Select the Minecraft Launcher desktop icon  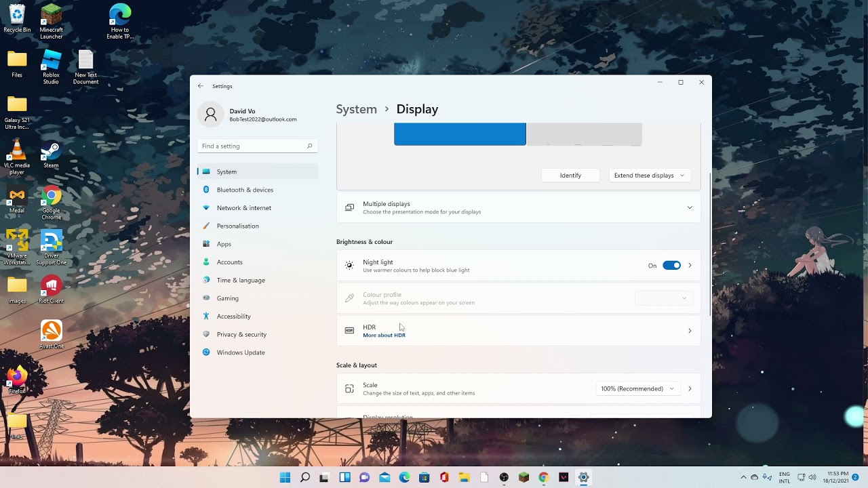[x=51, y=22]
